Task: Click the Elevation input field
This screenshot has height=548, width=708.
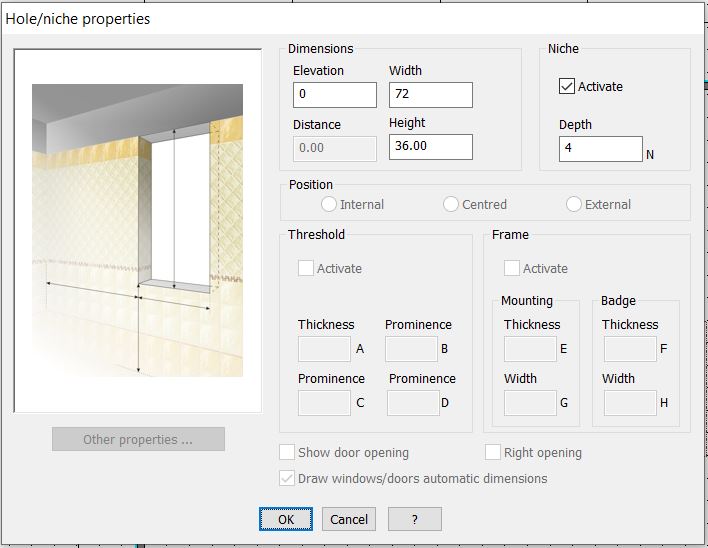Action: 335,95
